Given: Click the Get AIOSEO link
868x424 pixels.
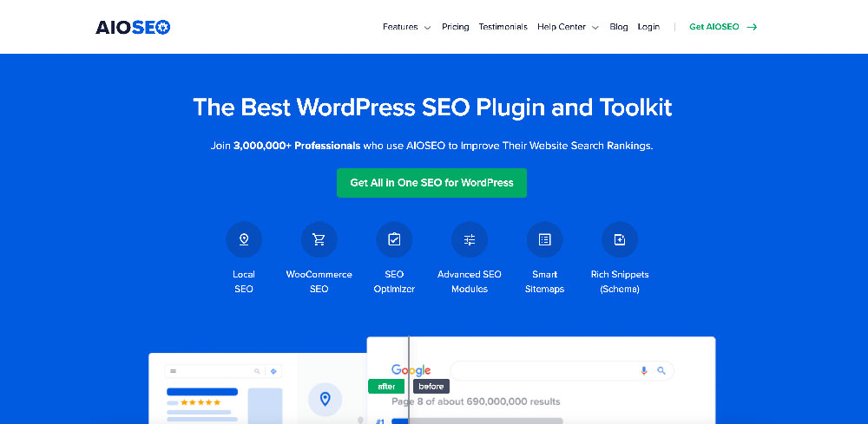Looking at the screenshot, I should point(714,27).
